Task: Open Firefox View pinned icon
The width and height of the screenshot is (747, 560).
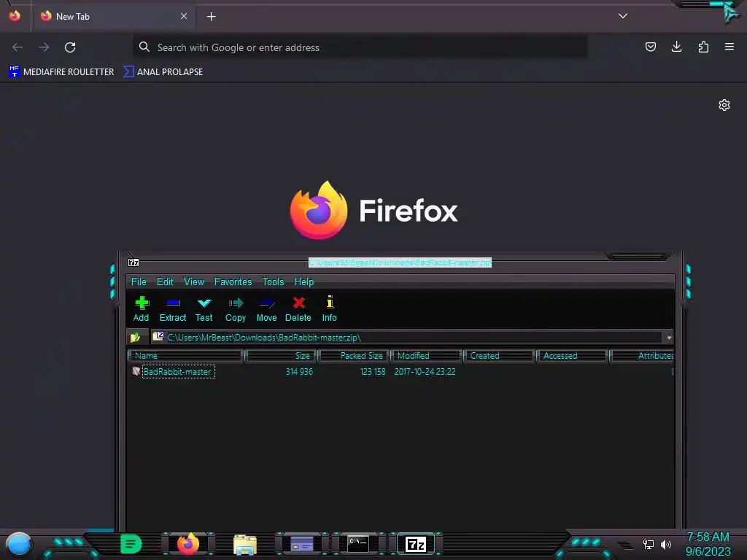Action: pyautogui.click(x=15, y=16)
